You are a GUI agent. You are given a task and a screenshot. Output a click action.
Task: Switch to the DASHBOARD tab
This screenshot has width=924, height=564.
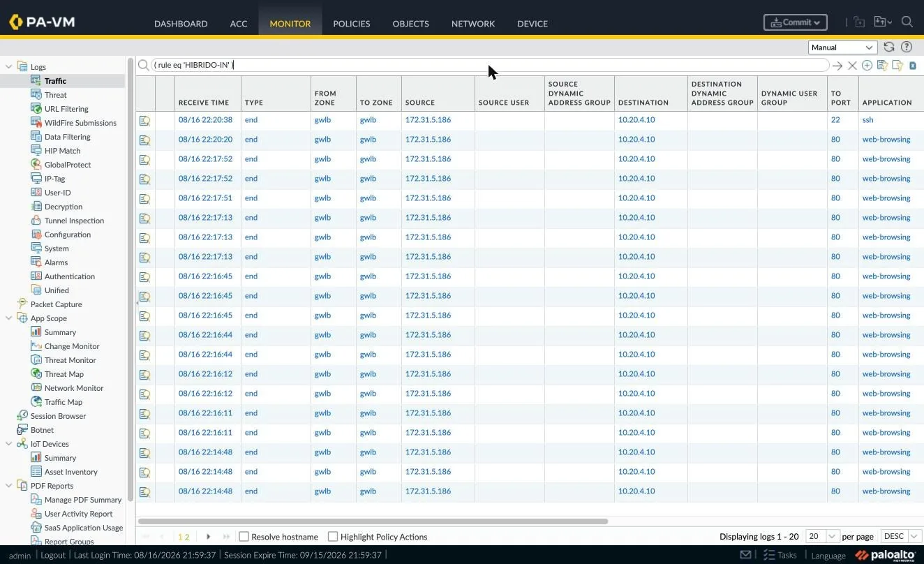click(181, 23)
